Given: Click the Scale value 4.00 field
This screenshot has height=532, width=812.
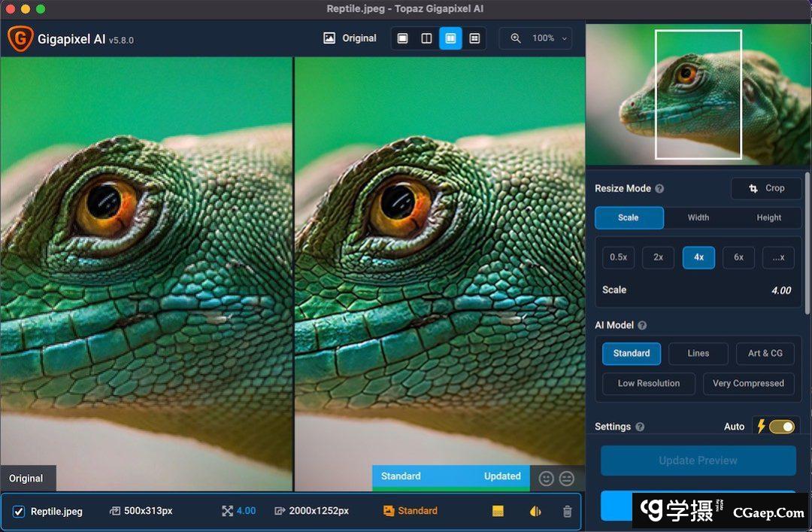Looking at the screenshot, I should (780, 290).
